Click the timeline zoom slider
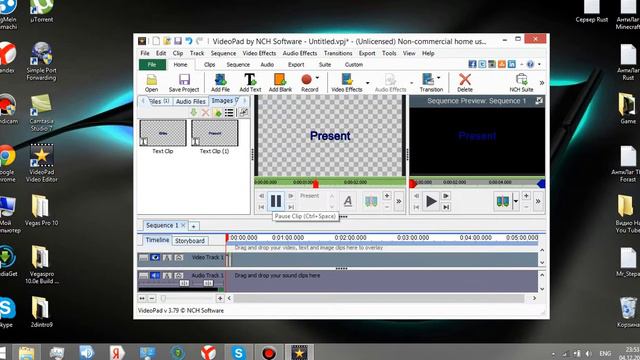This screenshot has width=640, height=360. (163, 298)
